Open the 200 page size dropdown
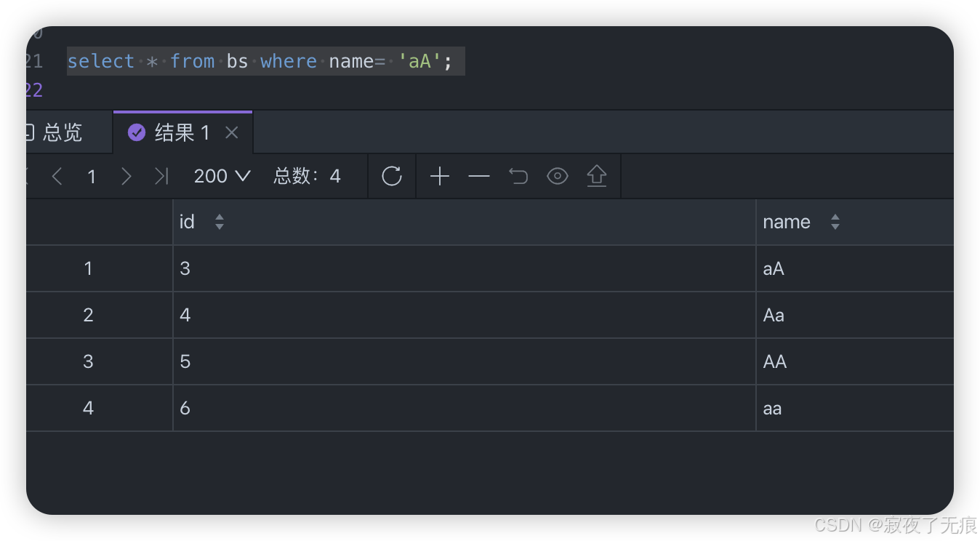Image resolution: width=980 pixels, height=541 pixels. point(222,176)
